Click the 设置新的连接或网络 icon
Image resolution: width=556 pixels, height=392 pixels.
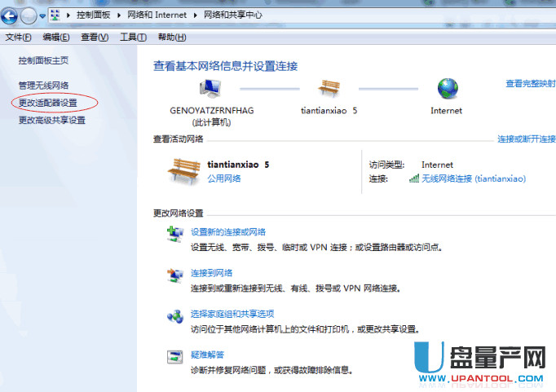tap(175, 234)
